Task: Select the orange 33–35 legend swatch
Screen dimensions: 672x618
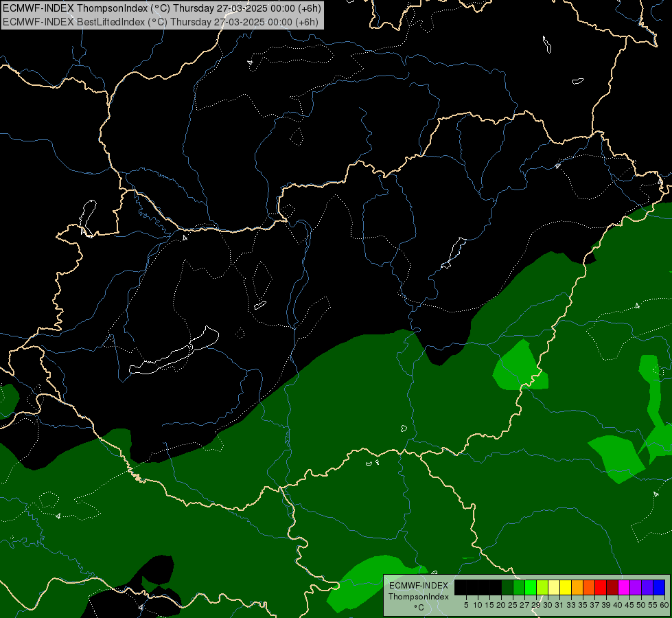Action: [x=577, y=587]
